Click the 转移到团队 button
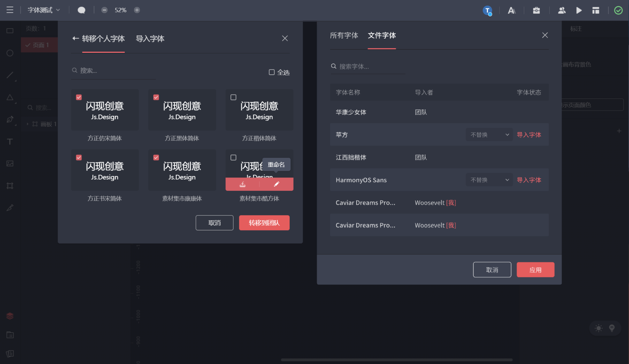 [x=264, y=223]
